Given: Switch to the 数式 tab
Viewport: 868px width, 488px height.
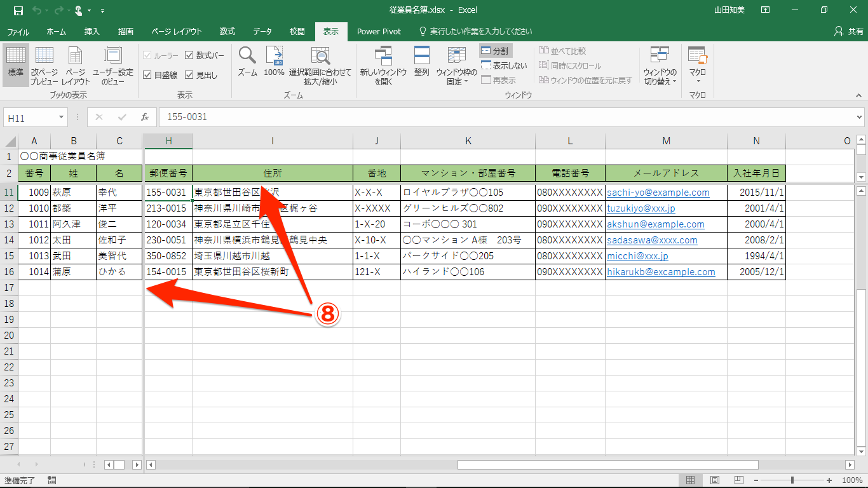Looking at the screenshot, I should (x=227, y=31).
